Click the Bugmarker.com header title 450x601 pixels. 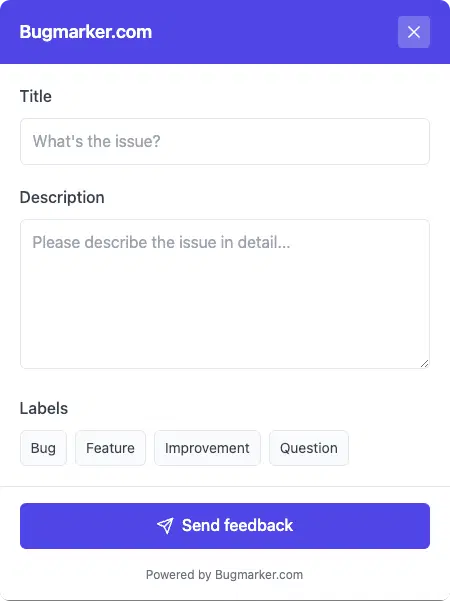click(86, 32)
